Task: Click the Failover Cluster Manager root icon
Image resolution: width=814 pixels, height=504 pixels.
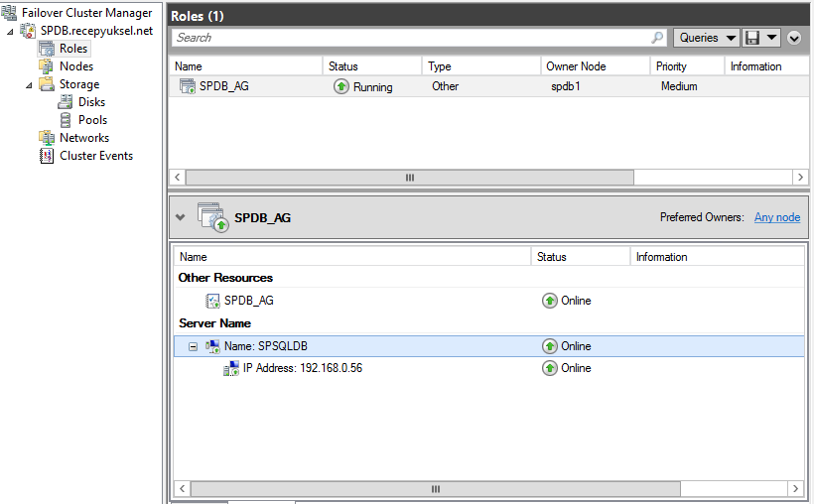Action: point(9,12)
